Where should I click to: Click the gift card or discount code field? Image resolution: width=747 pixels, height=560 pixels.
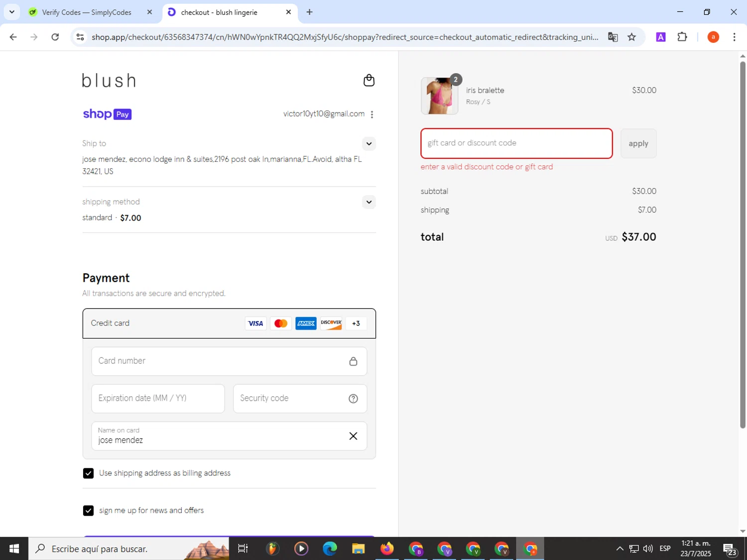coord(516,143)
